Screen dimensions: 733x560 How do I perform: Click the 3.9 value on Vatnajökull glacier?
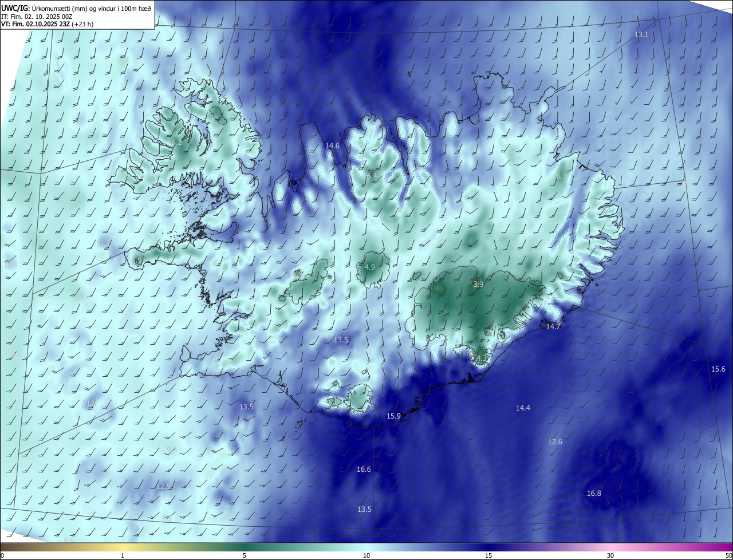point(478,284)
